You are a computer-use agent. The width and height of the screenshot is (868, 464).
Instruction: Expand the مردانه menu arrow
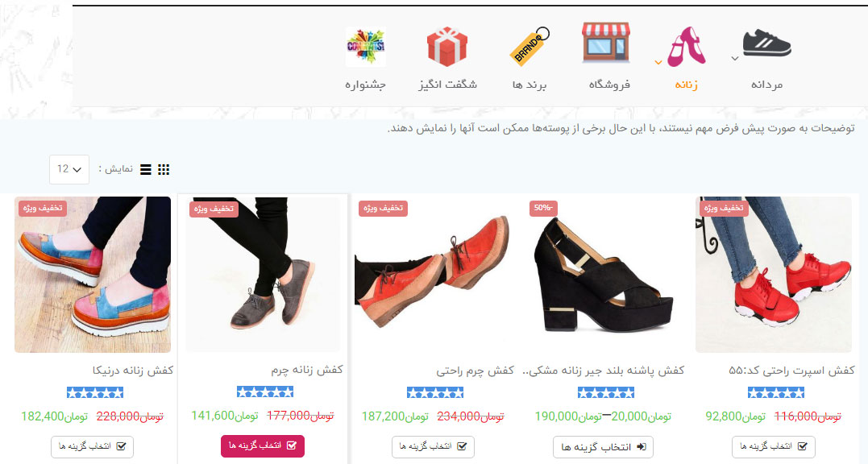tap(734, 58)
